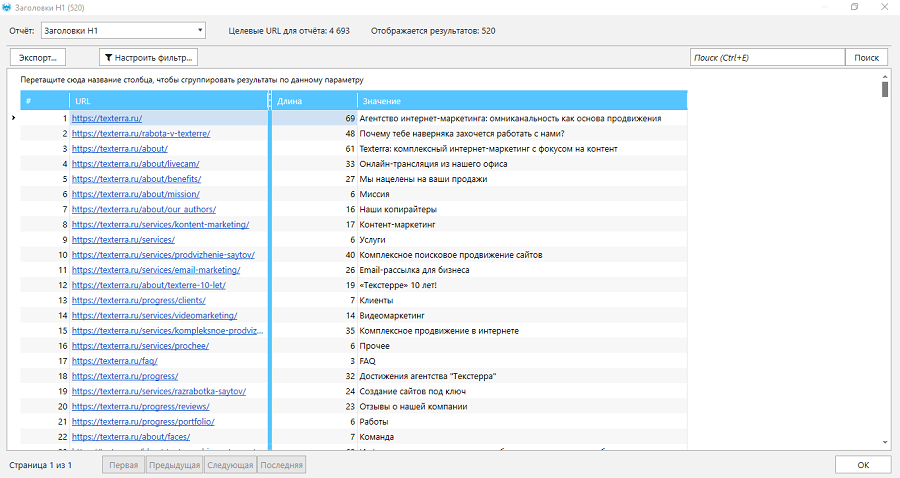Click the application icon in title bar
The image size is (900, 478).
(6, 7)
